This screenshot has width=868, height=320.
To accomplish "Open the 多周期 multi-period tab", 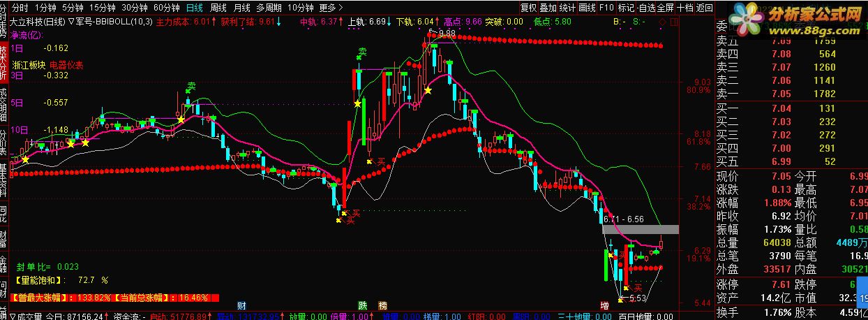I will click(x=269, y=8).
